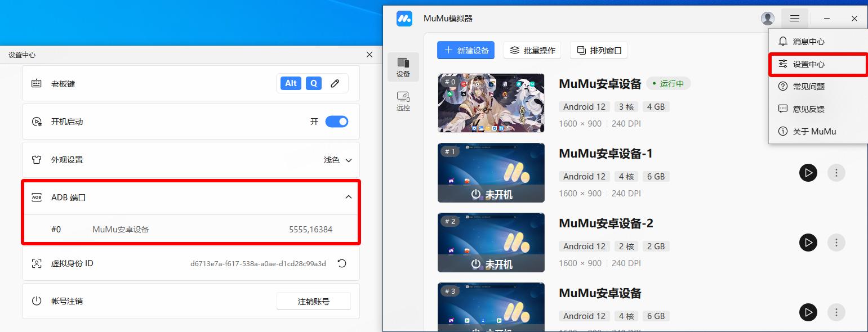Open the 外观设置 theme dropdown
Image resolution: width=868 pixels, height=332 pixels.
click(337, 160)
